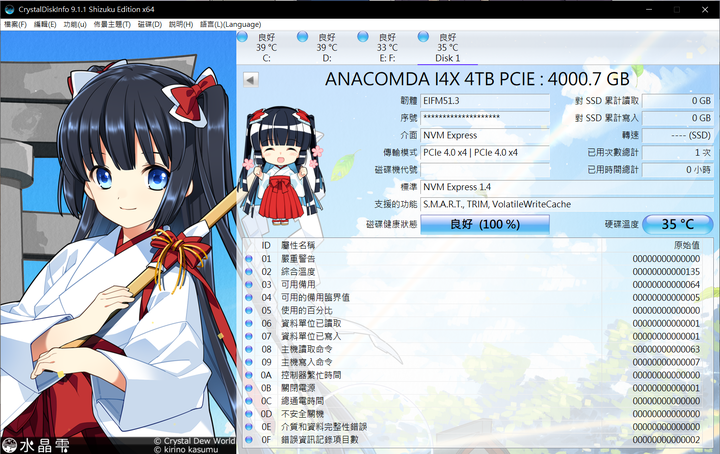Click the 屬性名稱 column header
Image resolution: width=720 pixels, height=454 pixels.
click(298, 246)
